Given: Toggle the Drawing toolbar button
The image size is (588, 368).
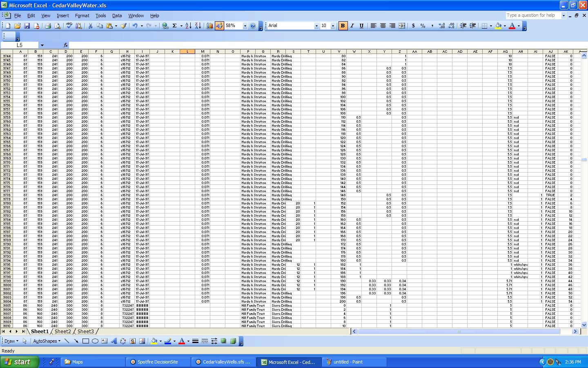Looking at the screenshot, I should coord(219,26).
